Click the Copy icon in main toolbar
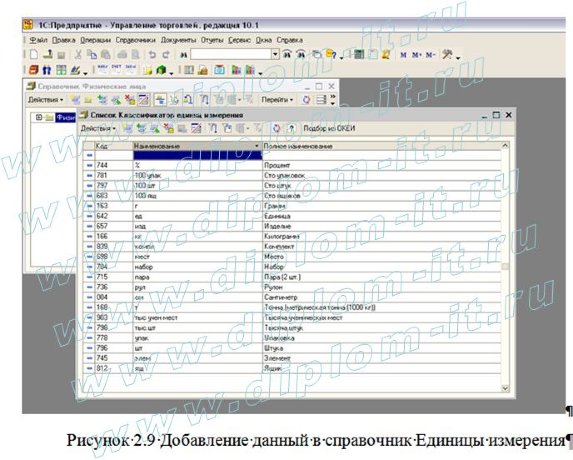This screenshot has width=573, height=460. tap(92, 54)
